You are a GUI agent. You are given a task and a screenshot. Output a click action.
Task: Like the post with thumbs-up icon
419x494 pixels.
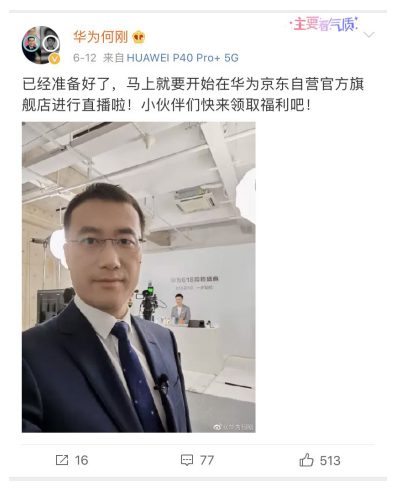[x=306, y=460]
